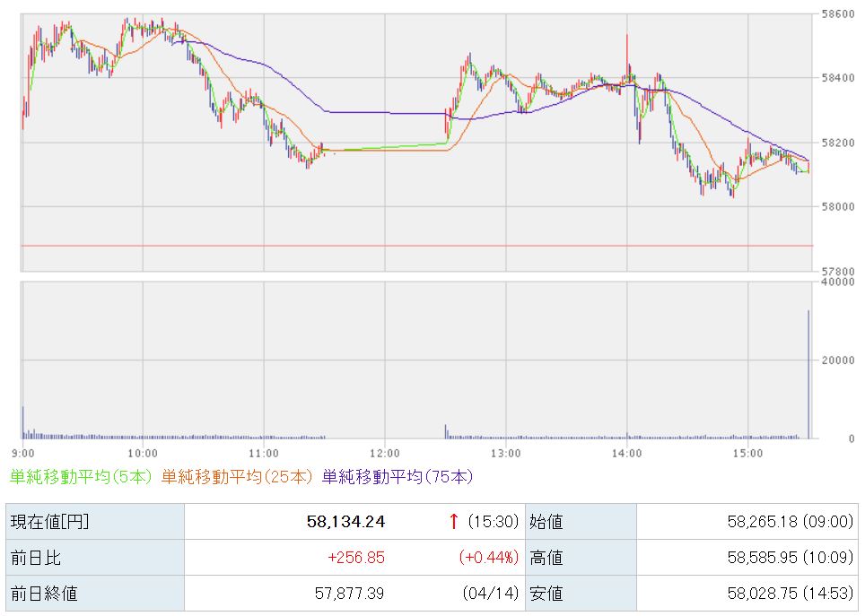Click the 単純移動平均(25本) orange legend label

237,477
